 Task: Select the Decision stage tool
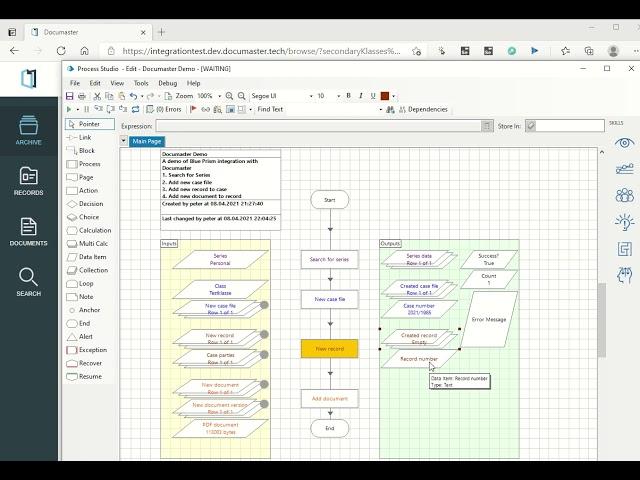(x=85, y=204)
